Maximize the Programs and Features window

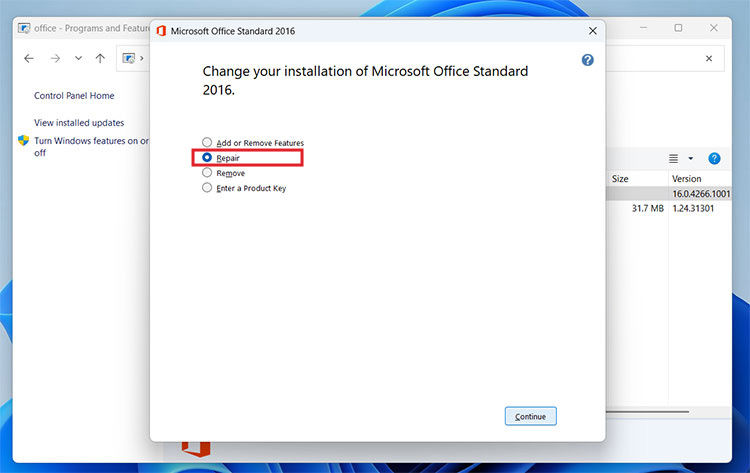point(678,28)
